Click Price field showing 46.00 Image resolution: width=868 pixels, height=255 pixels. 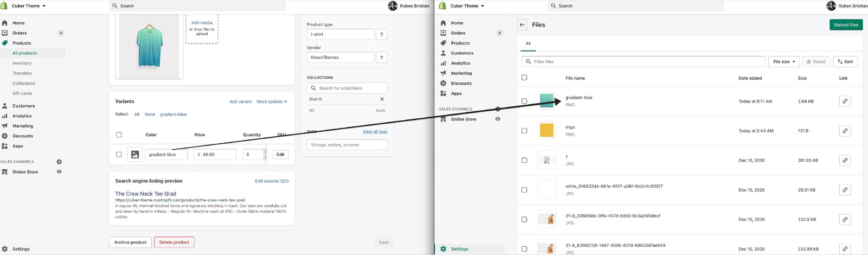coord(215,155)
